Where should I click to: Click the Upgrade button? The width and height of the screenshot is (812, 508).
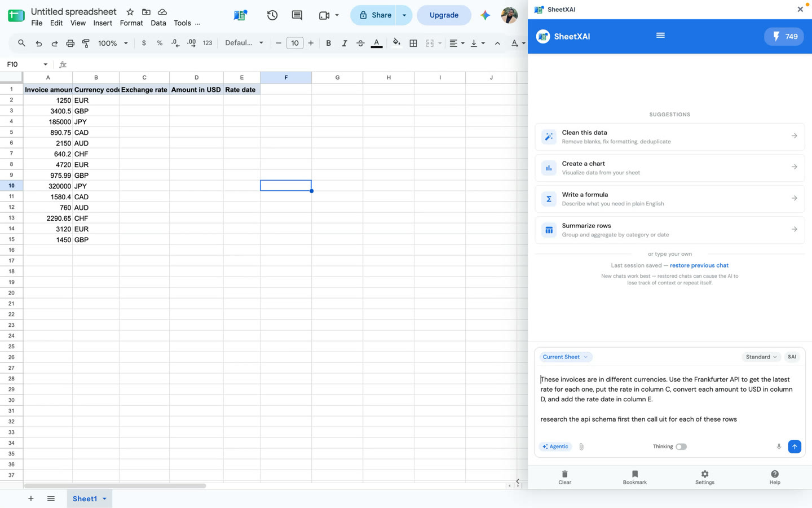tap(444, 15)
